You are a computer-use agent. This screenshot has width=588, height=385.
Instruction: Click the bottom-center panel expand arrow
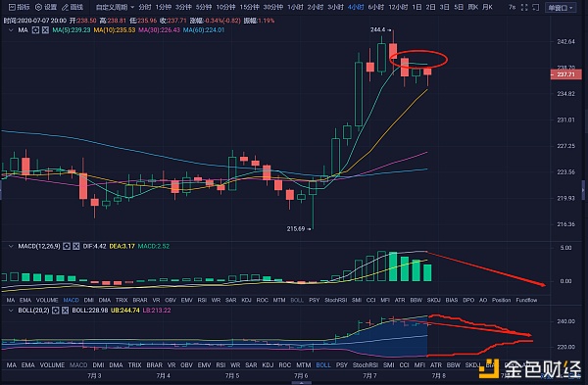301,383
